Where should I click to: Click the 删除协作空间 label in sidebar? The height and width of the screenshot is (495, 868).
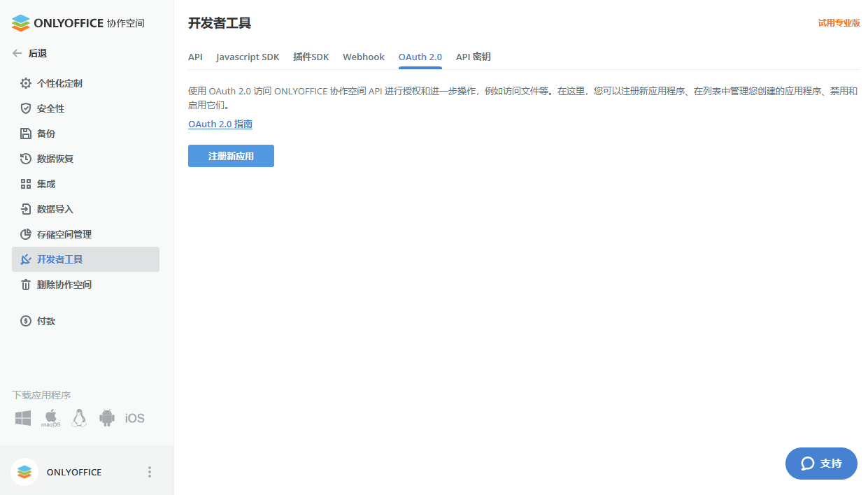pyautogui.click(x=64, y=285)
